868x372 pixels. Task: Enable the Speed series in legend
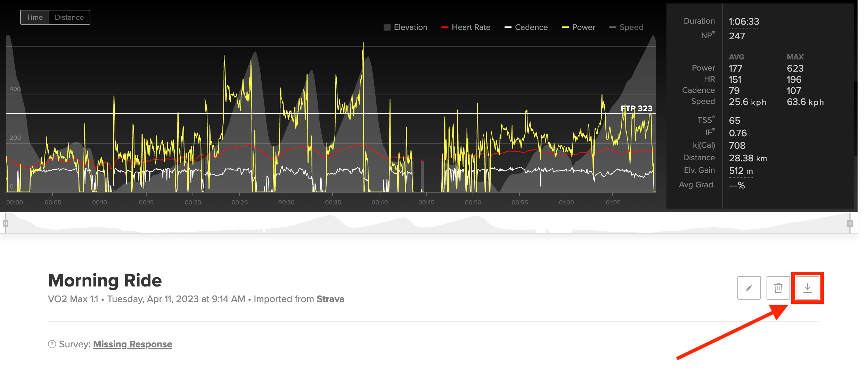pyautogui.click(x=626, y=27)
